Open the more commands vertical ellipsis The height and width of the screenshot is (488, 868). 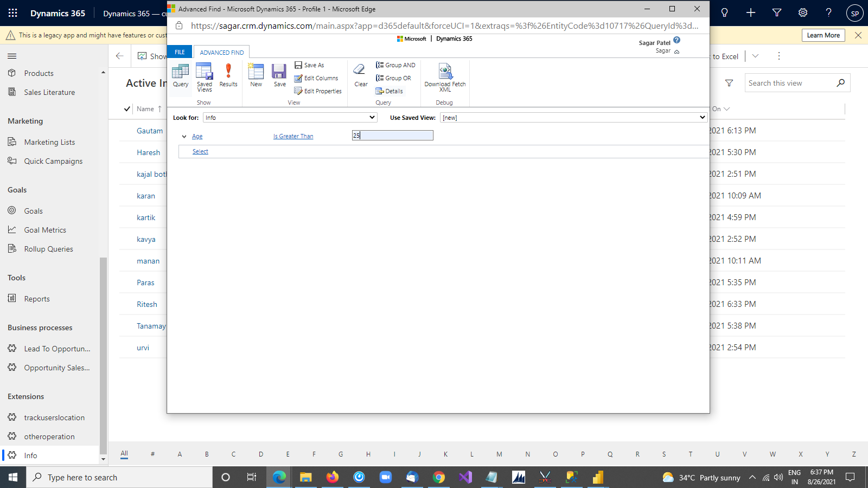click(x=779, y=56)
